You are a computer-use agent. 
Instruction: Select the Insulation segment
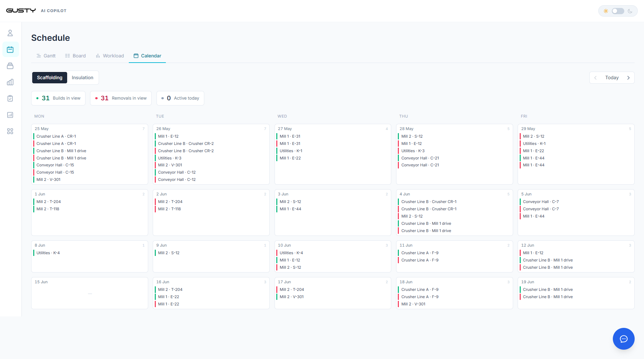82,77
